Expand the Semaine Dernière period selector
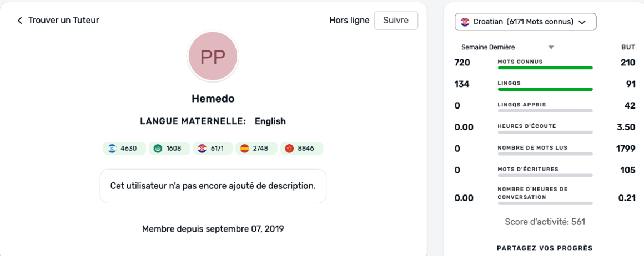Image resolution: width=644 pixels, height=256 pixels. (x=489, y=48)
